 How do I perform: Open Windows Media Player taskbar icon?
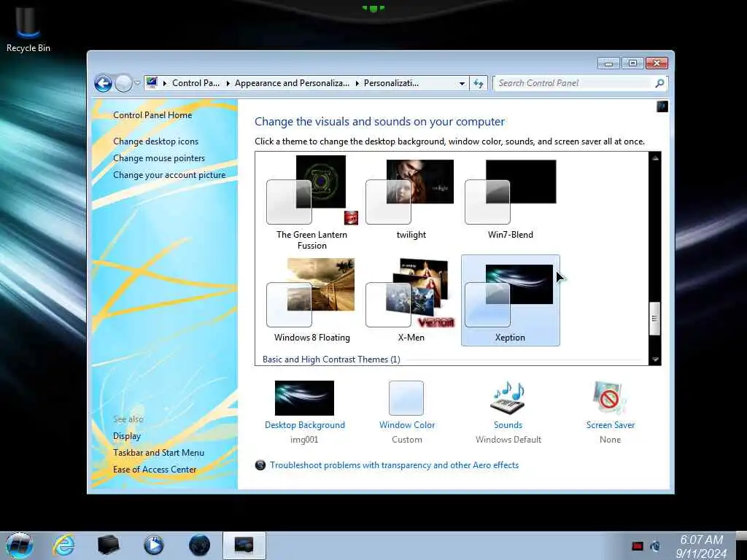tap(153, 545)
